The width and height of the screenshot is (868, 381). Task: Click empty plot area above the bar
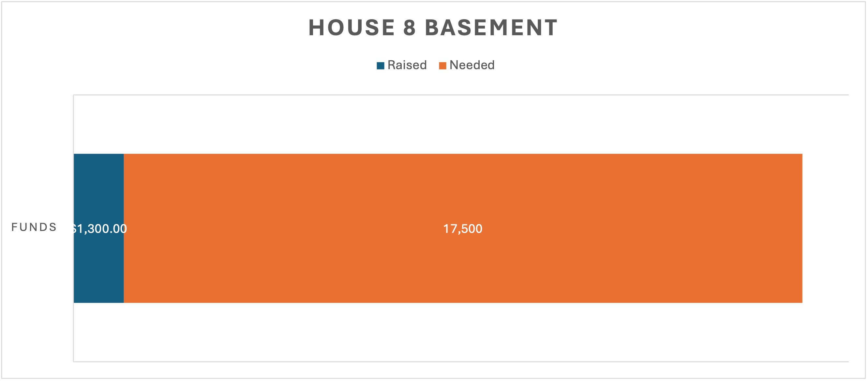(x=438, y=125)
